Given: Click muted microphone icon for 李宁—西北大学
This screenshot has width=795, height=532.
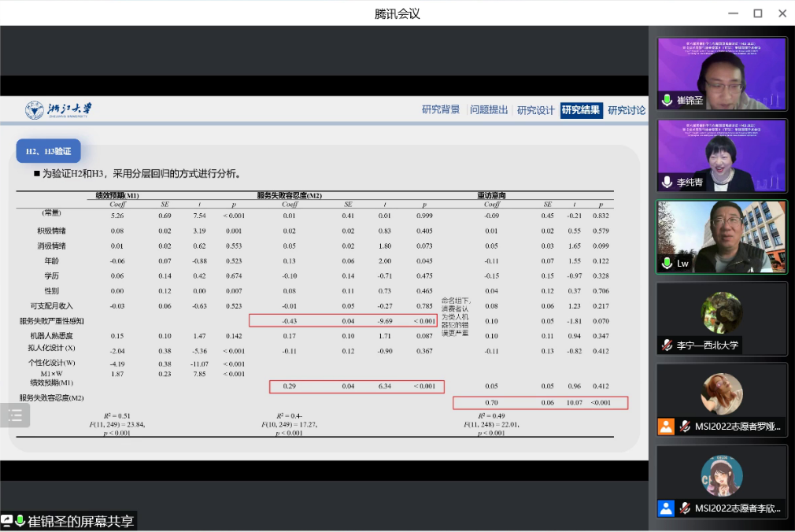Looking at the screenshot, I should tap(667, 345).
